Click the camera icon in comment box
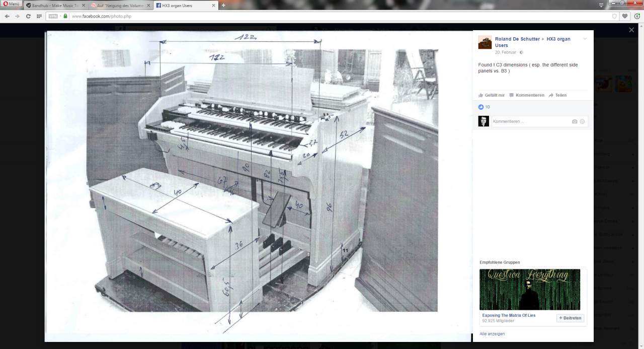The image size is (644, 349). [x=575, y=121]
